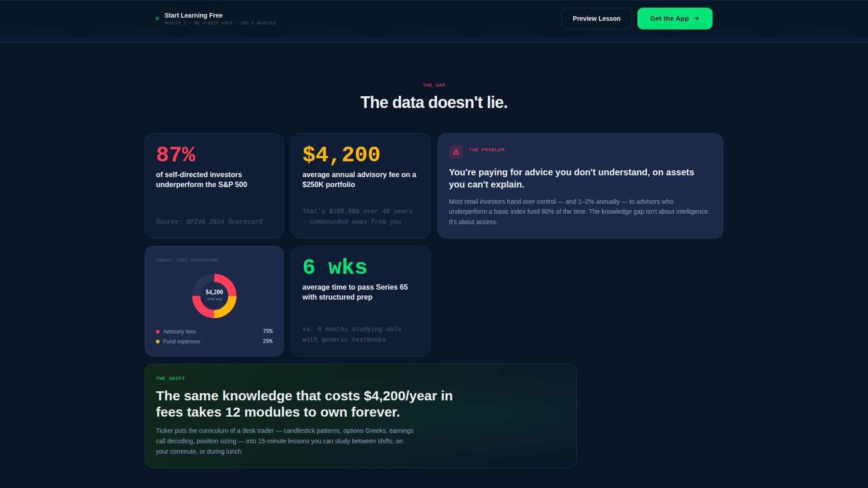Click the Fund expenses legend entry
This screenshot has width=868, height=488.
[182, 341]
